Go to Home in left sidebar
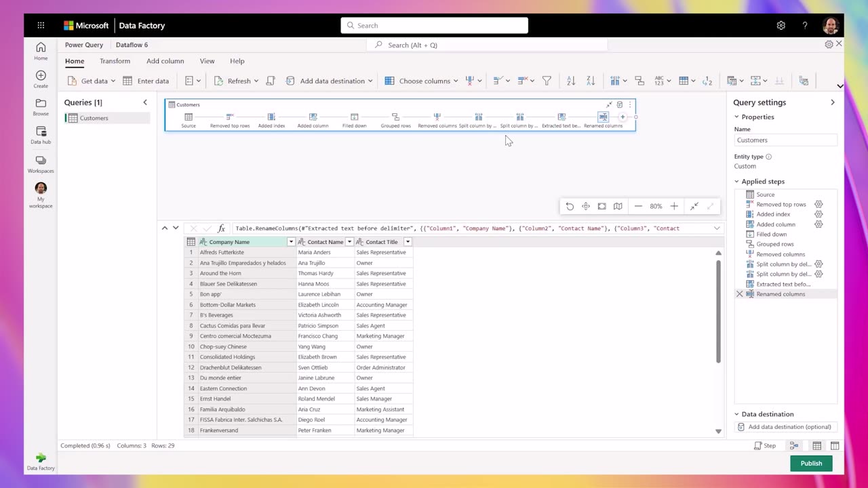 coord(41,50)
